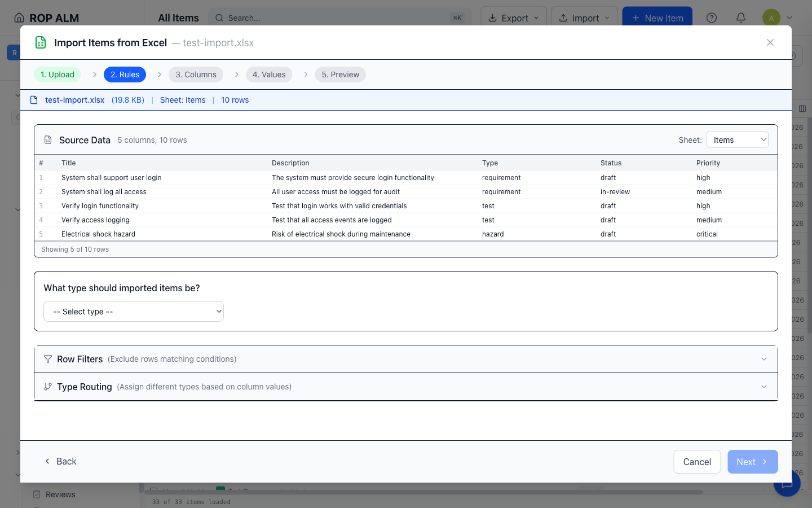Click 'Sheet: Items' in the info bar

(x=183, y=100)
